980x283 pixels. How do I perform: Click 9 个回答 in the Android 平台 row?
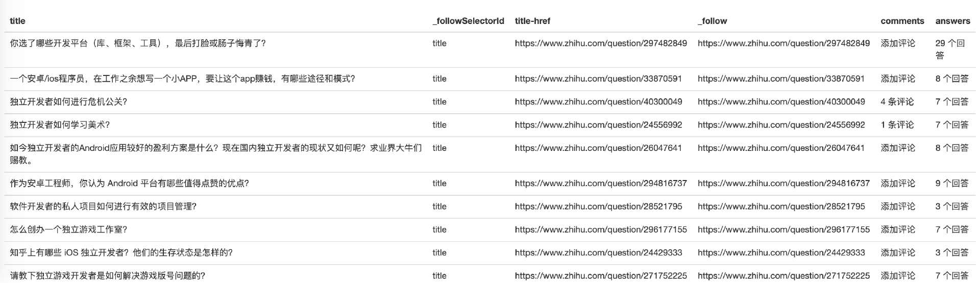pyautogui.click(x=952, y=183)
